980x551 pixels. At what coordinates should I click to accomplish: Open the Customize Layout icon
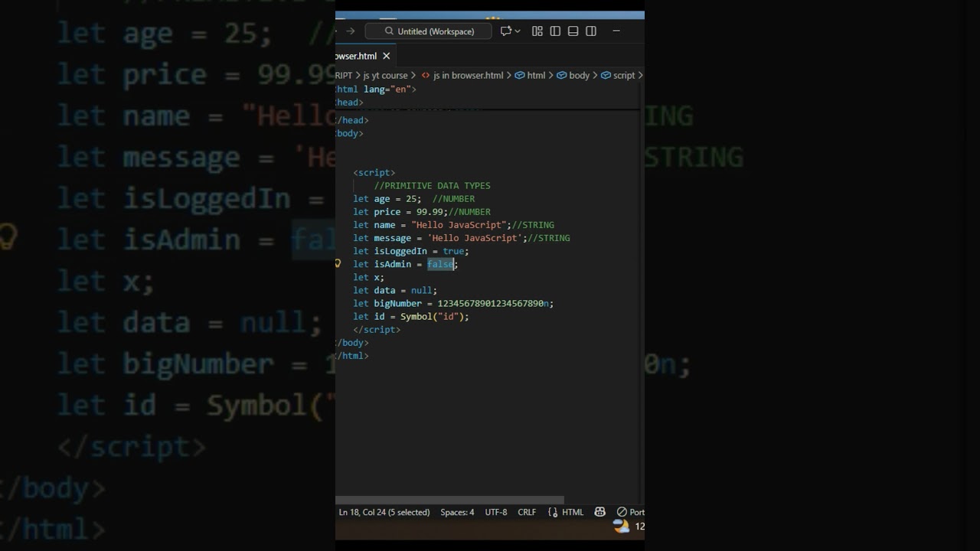click(x=537, y=31)
